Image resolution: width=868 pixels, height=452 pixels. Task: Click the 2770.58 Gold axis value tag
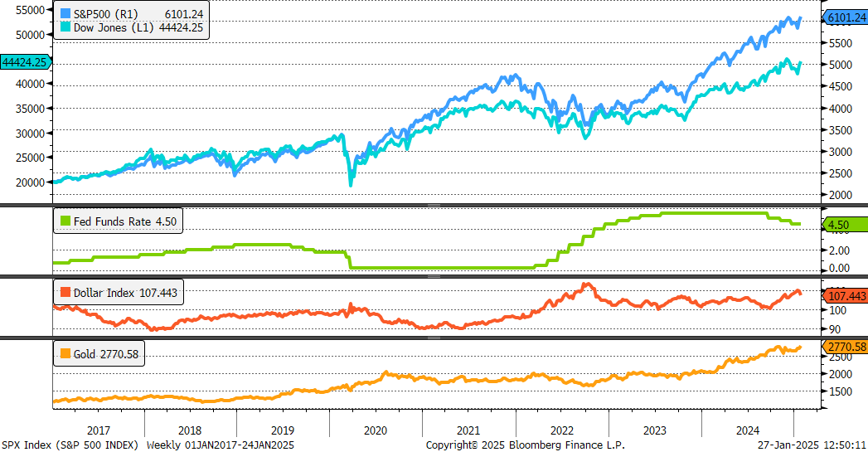[845, 347]
